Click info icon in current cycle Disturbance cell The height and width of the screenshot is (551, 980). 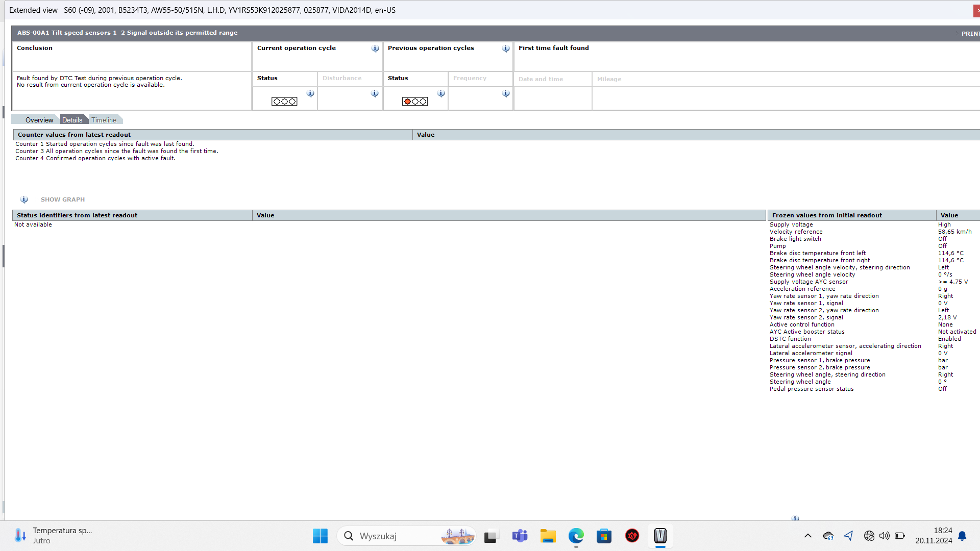click(x=375, y=93)
